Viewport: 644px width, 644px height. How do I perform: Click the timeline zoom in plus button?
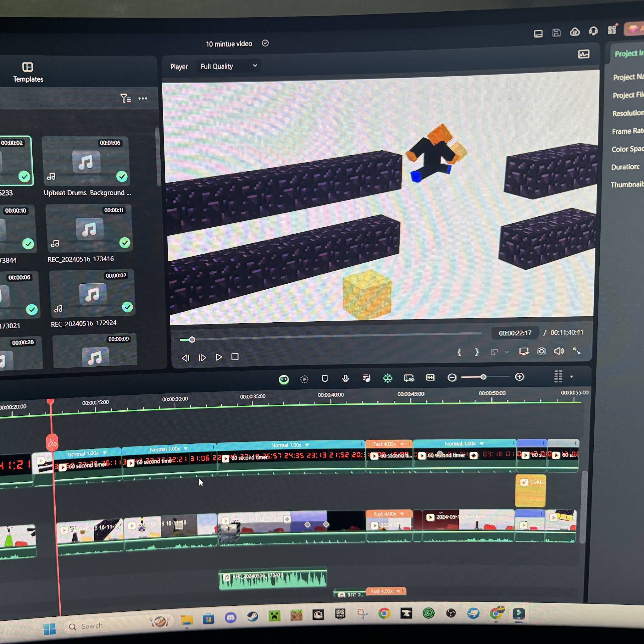pos(519,377)
